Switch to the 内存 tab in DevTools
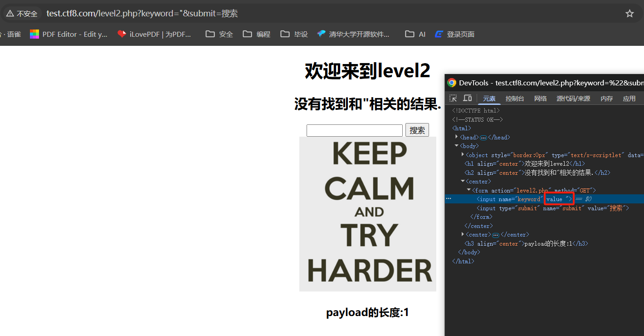The width and height of the screenshot is (644, 336). (606, 99)
